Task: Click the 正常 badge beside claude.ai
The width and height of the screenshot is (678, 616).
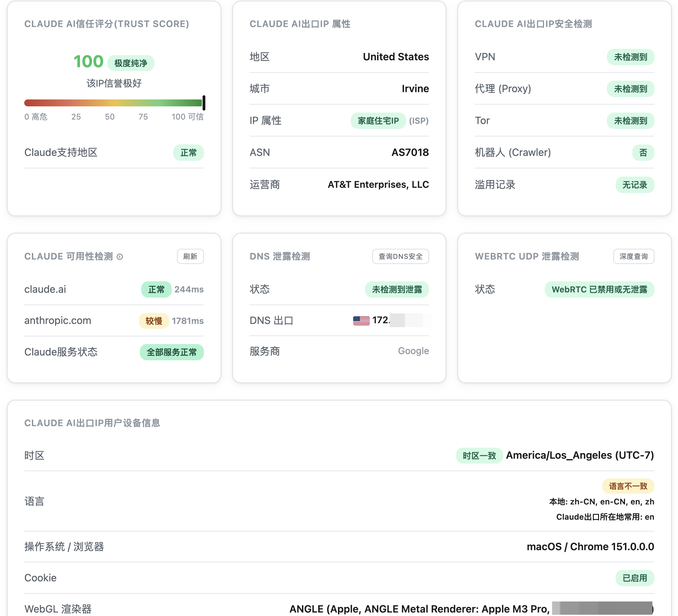Action: click(x=156, y=289)
